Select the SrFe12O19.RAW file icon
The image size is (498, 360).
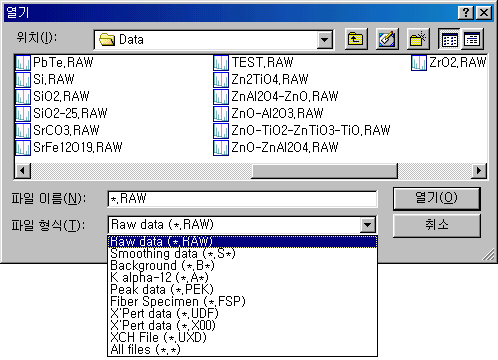[23, 147]
